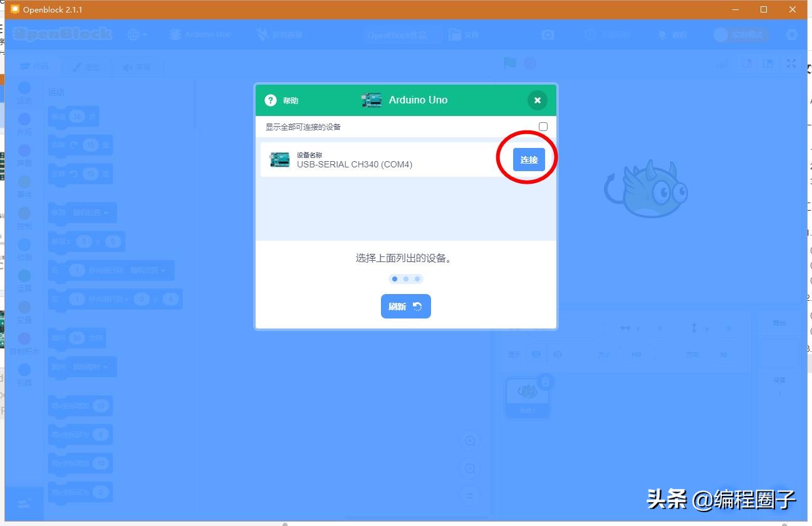
Task: Enter fullscreen stage mode
Action: 791,63
